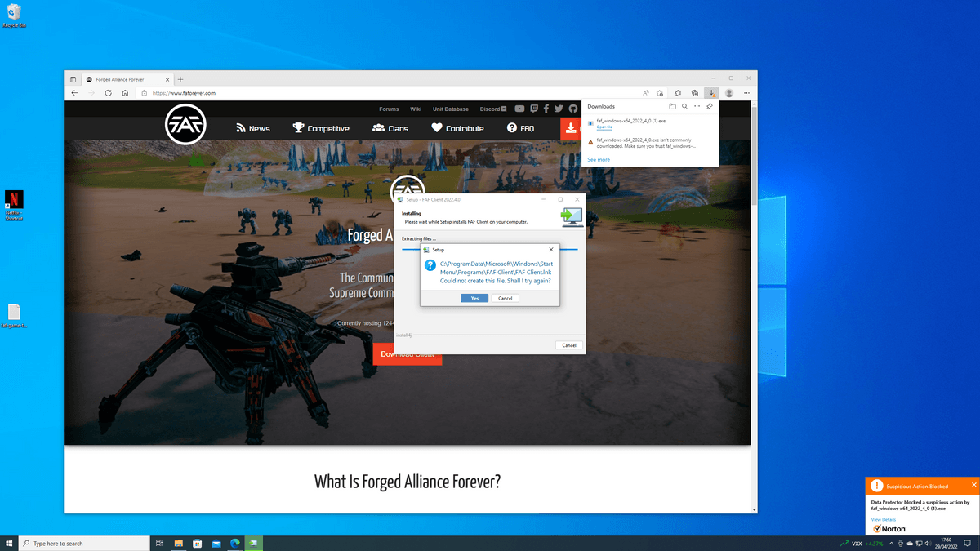This screenshot has height=551, width=980.
Task: Open the Competitive menu
Action: pyautogui.click(x=321, y=128)
